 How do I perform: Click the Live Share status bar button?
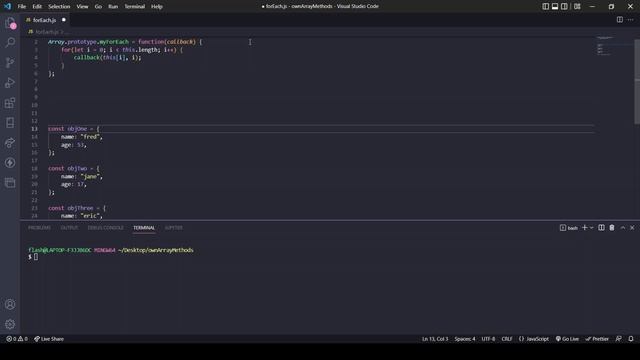tap(49, 339)
